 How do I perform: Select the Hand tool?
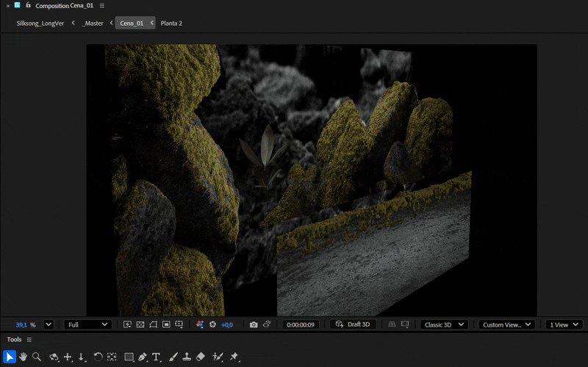pos(23,357)
